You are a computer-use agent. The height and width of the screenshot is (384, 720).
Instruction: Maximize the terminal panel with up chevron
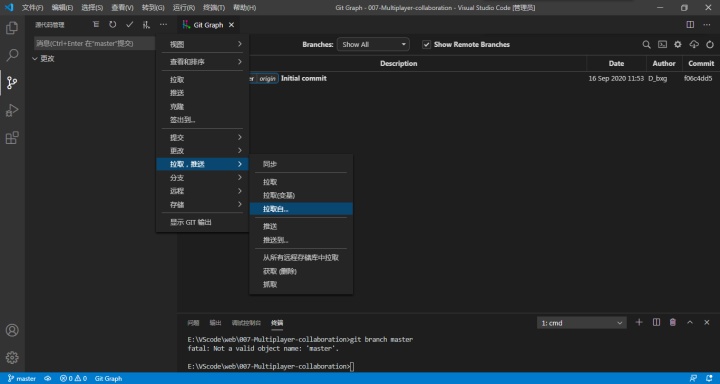point(690,322)
